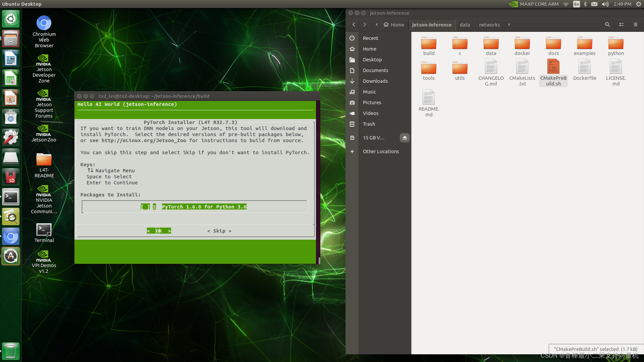The height and width of the screenshot is (362, 644).
Task: Open System Settings in dock
Action: tap(11, 137)
